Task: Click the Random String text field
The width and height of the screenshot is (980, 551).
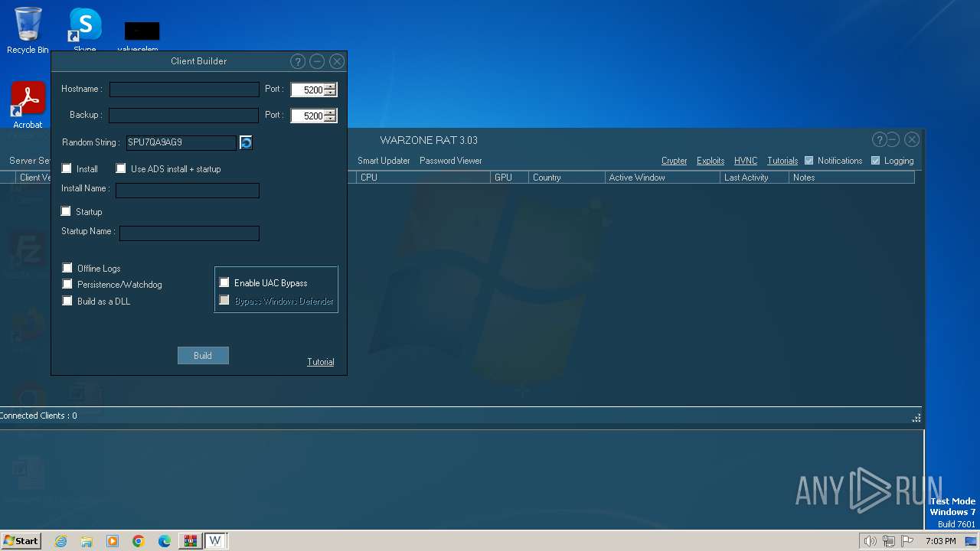Action: pos(181,142)
